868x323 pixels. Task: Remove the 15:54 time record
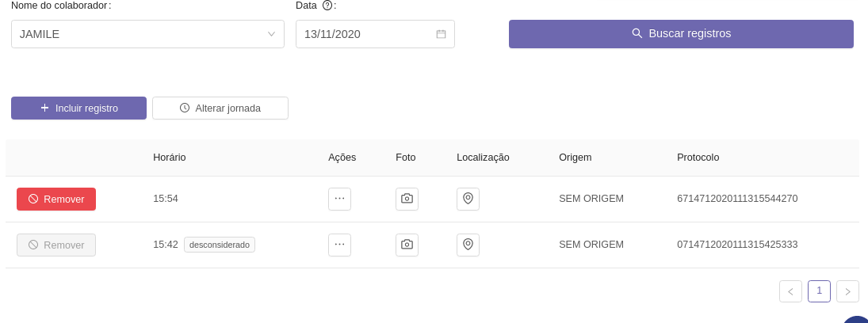click(x=56, y=199)
